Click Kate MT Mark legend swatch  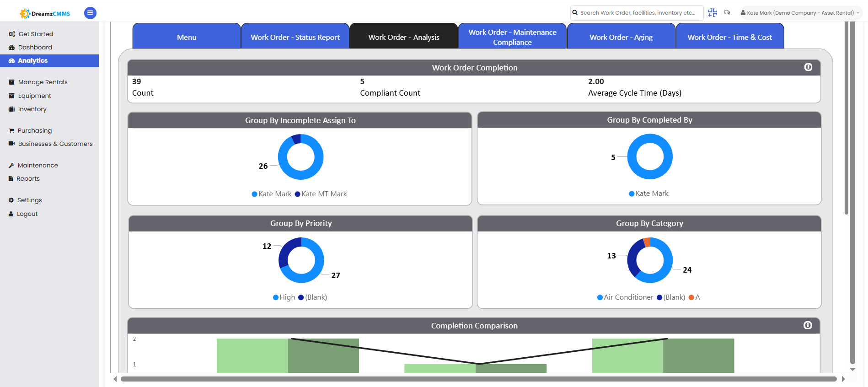click(x=298, y=194)
